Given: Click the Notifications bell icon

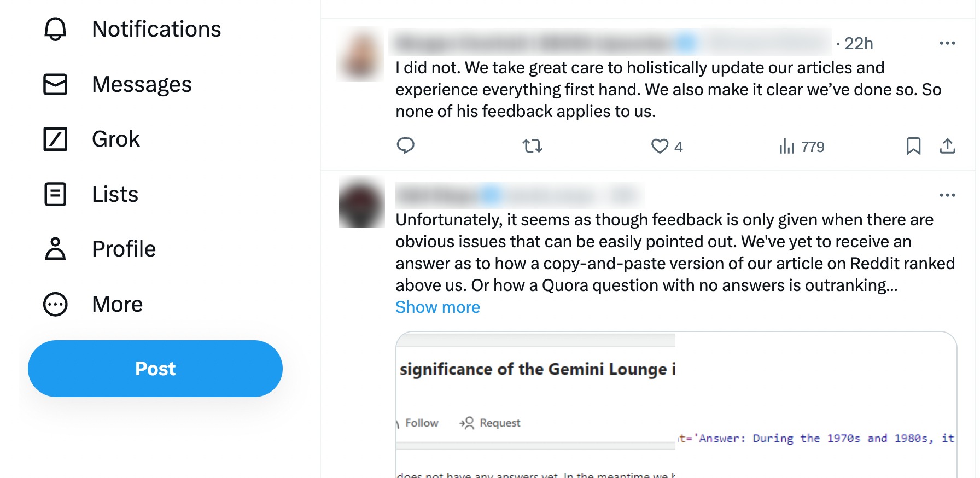Looking at the screenshot, I should (x=55, y=30).
